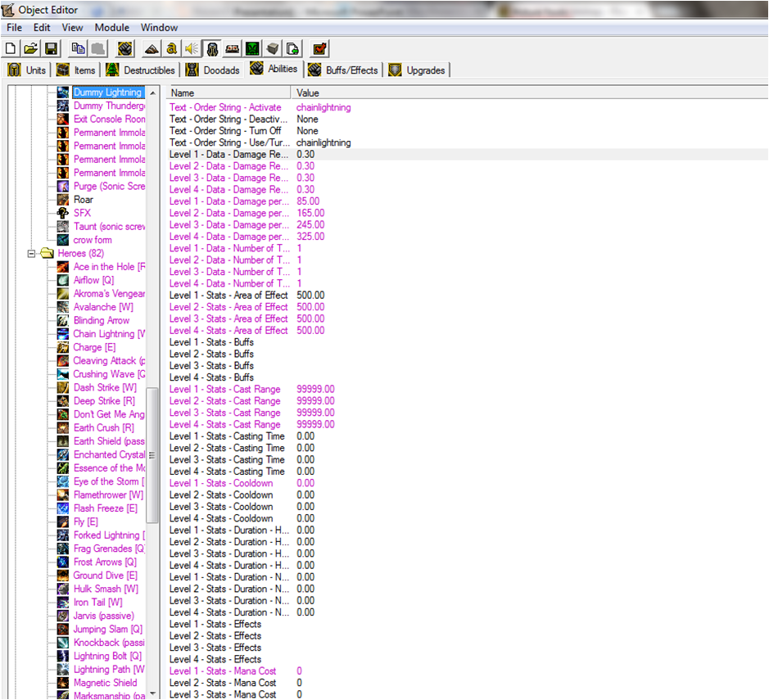Switch to the Upgrades tab

tap(417, 70)
